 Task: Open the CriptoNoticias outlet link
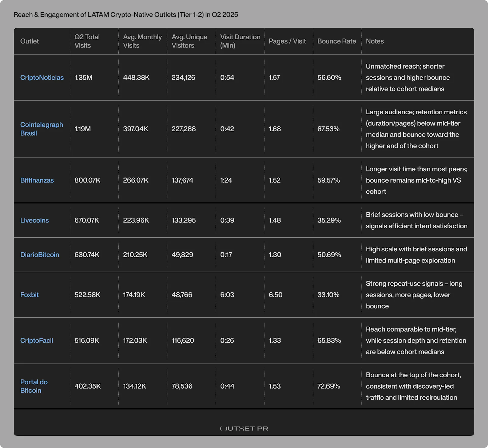pos(42,78)
